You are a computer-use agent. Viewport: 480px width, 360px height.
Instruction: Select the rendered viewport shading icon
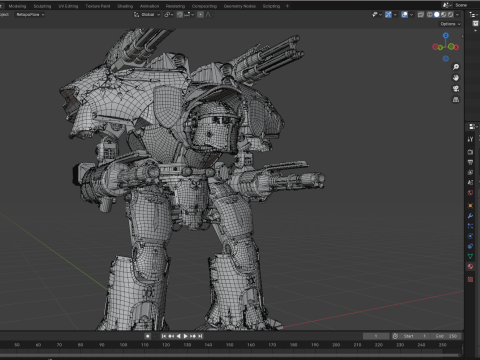click(451, 15)
